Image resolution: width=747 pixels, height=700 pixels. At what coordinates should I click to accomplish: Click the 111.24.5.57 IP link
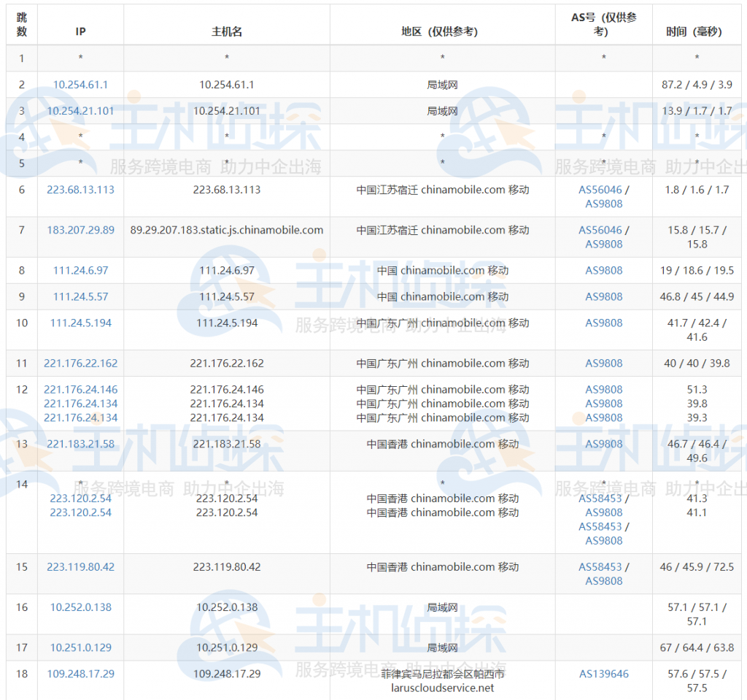pos(80,297)
